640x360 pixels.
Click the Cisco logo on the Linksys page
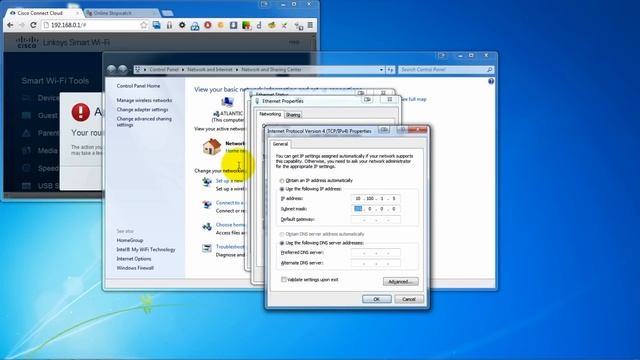point(27,42)
